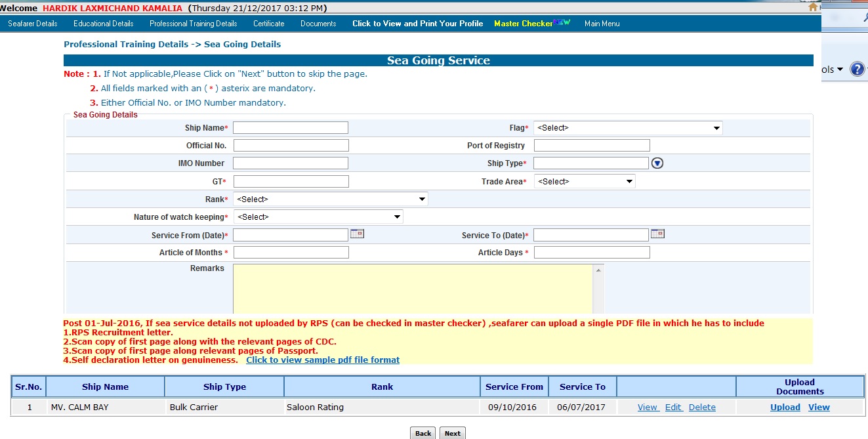
Task: Upload documents for MV. CALM BAY
Action: coord(785,408)
